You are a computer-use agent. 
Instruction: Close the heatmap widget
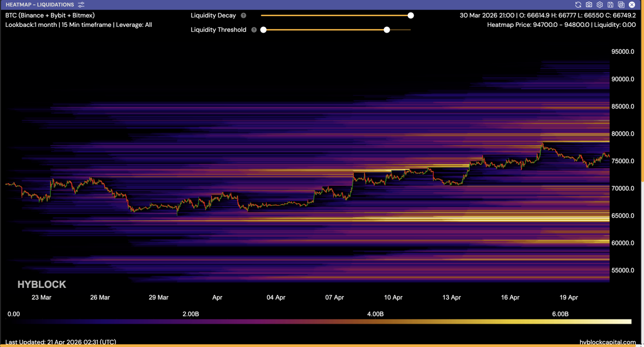(632, 5)
